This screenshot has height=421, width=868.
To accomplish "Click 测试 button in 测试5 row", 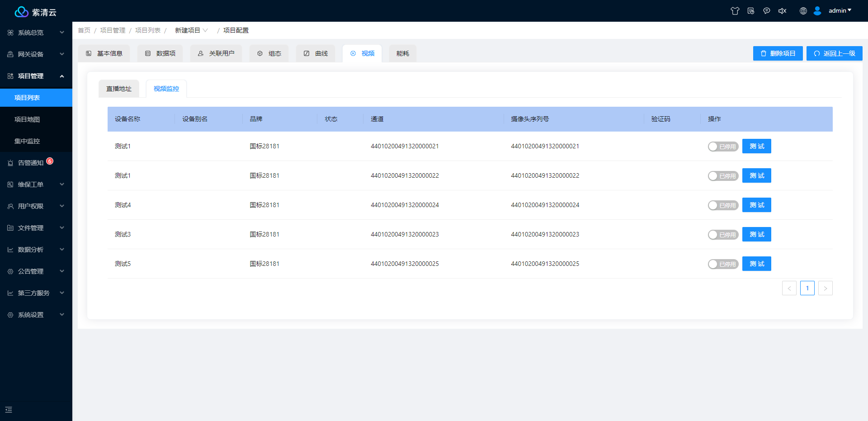I will pyautogui.click(x=757, y=264).
